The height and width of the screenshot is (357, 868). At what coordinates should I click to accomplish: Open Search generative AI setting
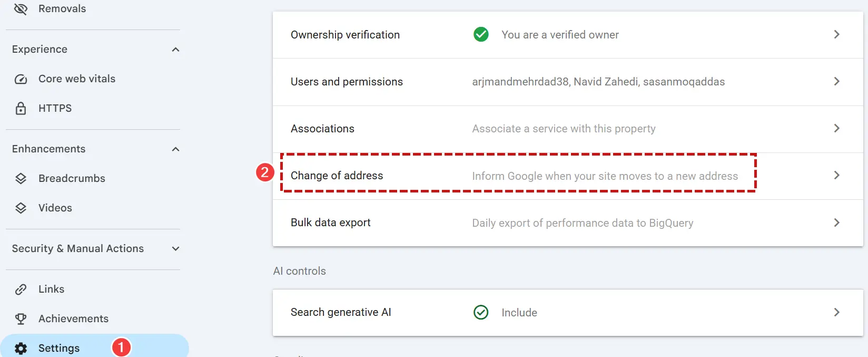(568, 312)
